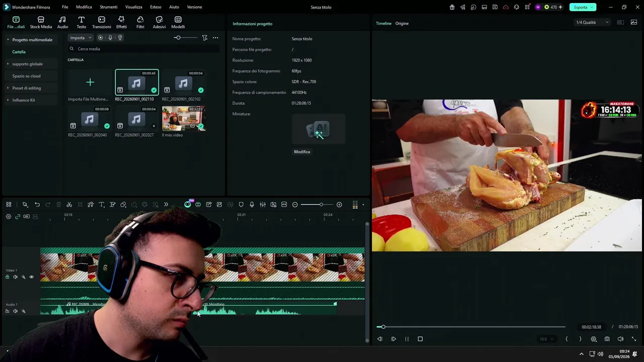The height and width of the screenshot is (362, 644).
Task: Expand more timeline tools chevron
Action: 166,205
